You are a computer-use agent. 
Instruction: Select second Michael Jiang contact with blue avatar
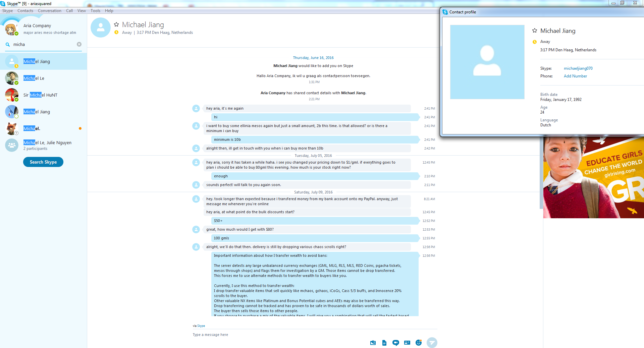coord(44,112)
